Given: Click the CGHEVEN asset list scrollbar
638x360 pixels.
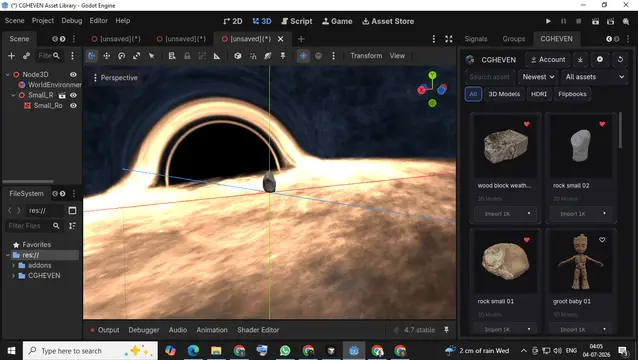Looking at the screenshot, I should pyautogui.click(x=621, y=131).
